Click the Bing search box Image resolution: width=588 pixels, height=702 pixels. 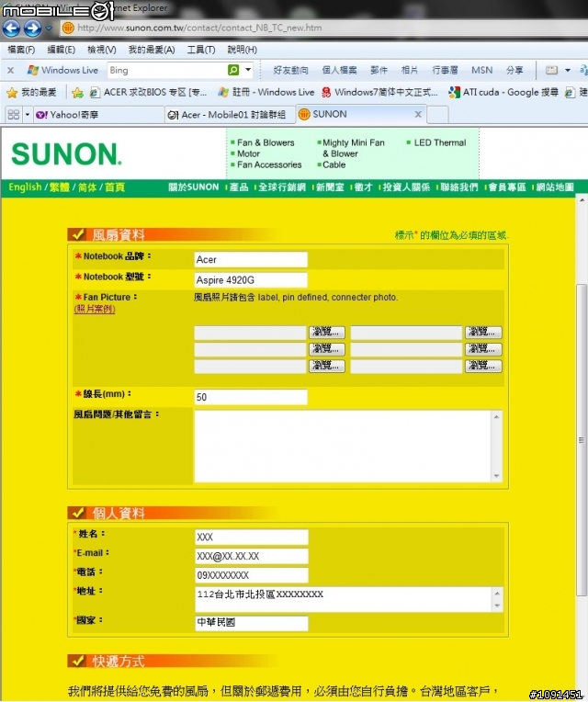point(166,70)
